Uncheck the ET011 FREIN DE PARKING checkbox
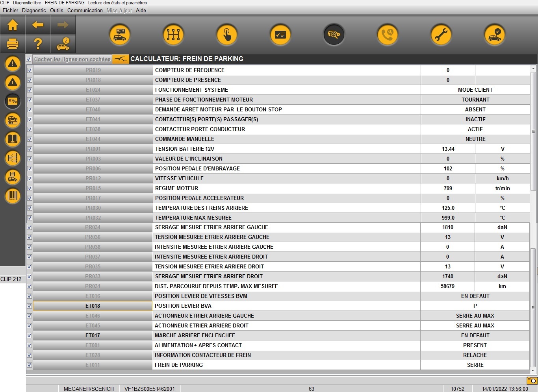This screenshot has height=392, width=538. coord(30,365)
